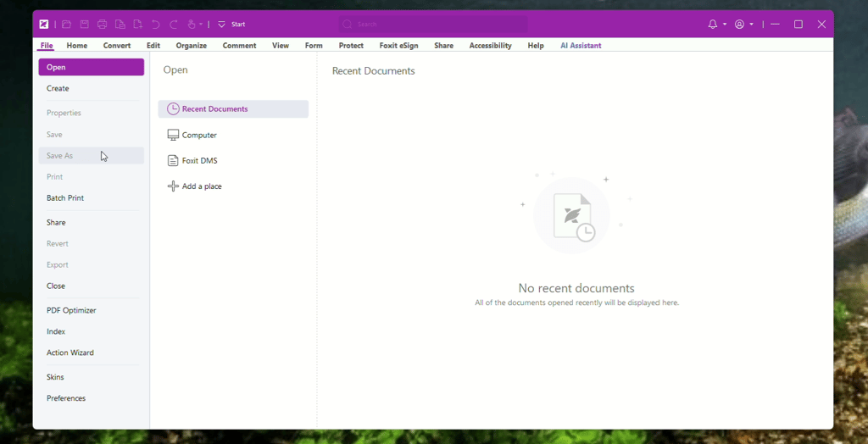Click the open folder icon in title bar
868x444 pixels.
[66, 25]
